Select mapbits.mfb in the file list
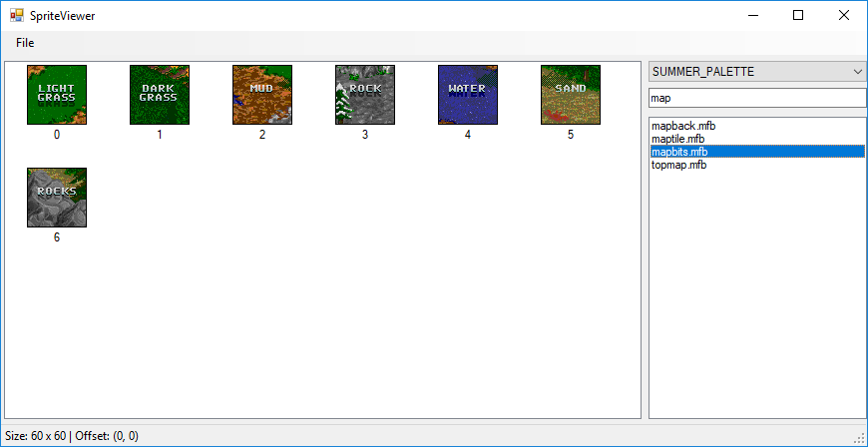The width and height of the screenshot is (868, 447). (x=757, y=152)
